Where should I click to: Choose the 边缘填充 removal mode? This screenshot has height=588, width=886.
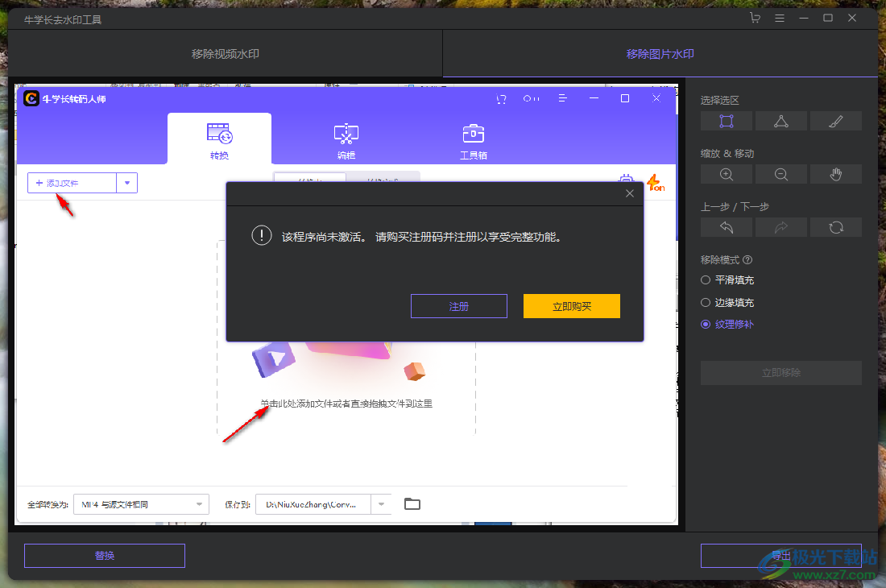pos(727,303)
